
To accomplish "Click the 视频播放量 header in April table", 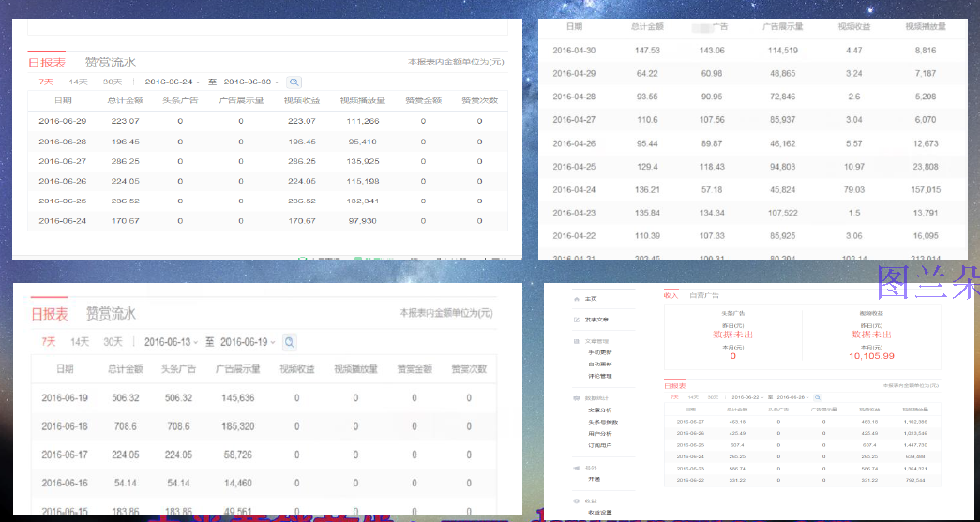I will point(926,27).
